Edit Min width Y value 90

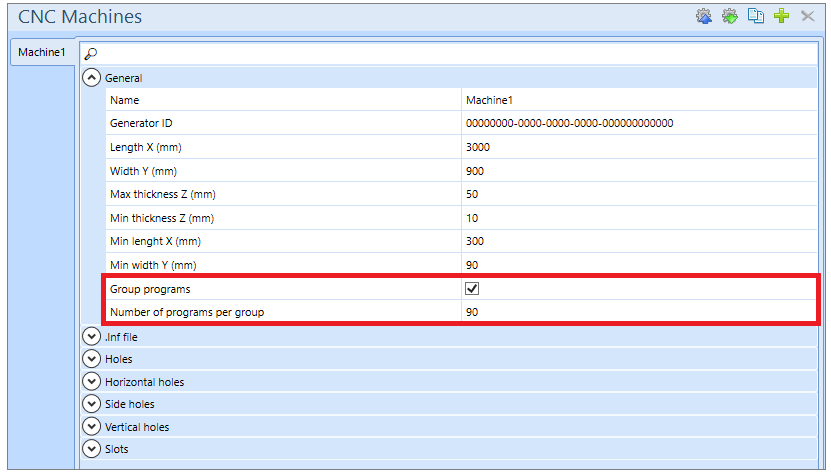639,265
